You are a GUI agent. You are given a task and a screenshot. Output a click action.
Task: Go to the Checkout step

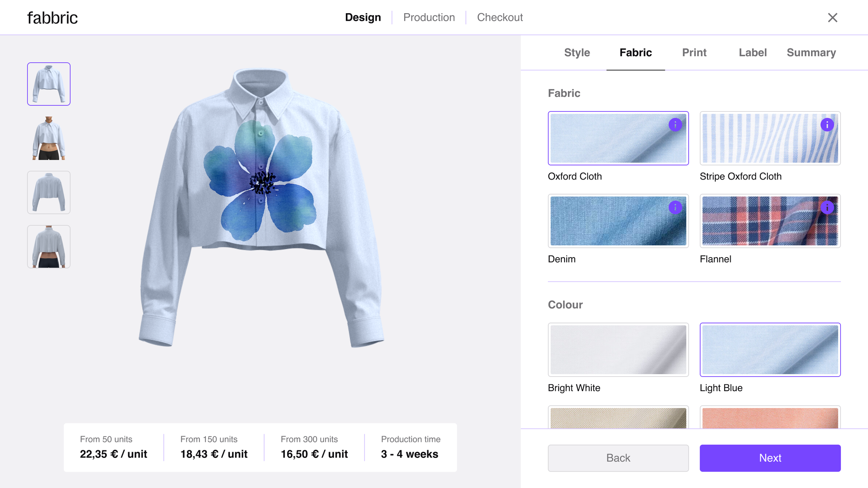tap(500, 17)
